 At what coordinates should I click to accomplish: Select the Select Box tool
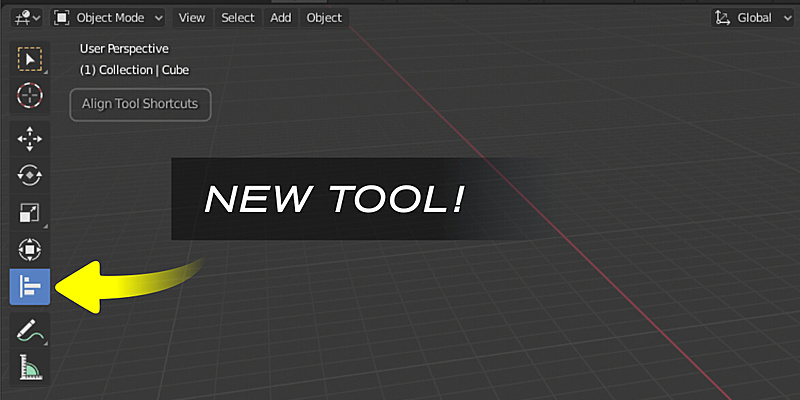tap(30, 60)
